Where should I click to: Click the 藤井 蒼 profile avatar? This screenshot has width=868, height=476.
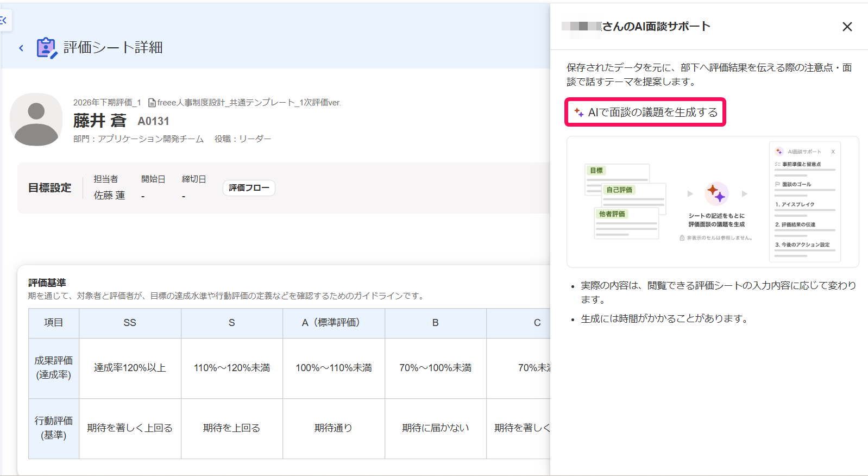click(36, 120)
